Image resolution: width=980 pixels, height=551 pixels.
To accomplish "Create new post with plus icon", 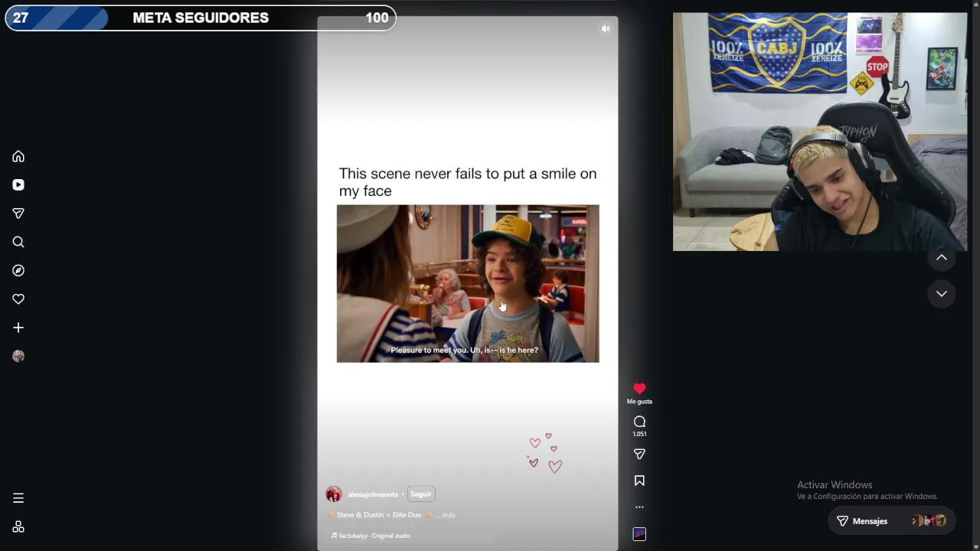I will tap(18, 328).
